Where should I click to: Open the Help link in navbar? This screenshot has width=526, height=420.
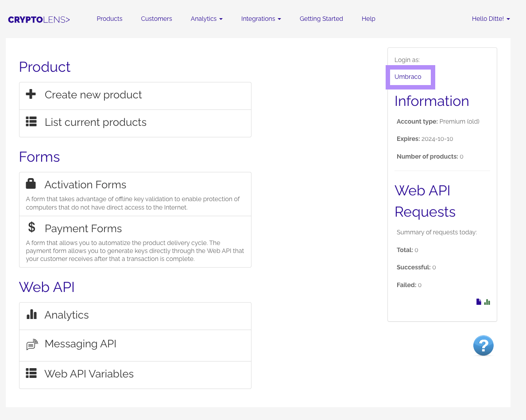click(368, 19)
